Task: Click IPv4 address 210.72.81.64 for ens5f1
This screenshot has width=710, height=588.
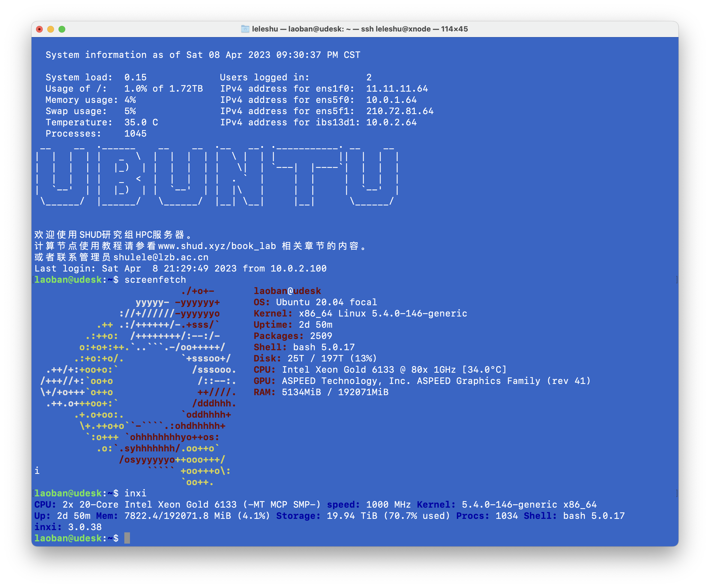Action: 400,111
